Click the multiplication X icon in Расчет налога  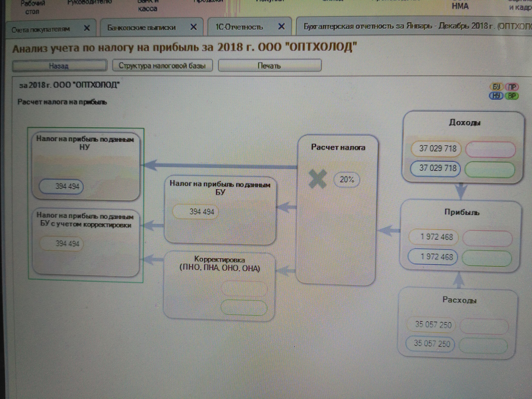(x=318, y=178)
